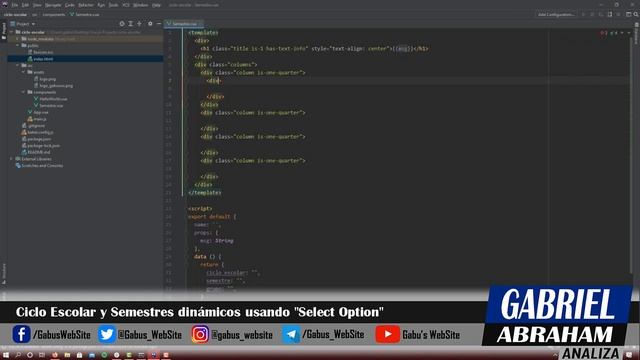Open the View menu
Viewport: 640px width, 360px height.
37,5
